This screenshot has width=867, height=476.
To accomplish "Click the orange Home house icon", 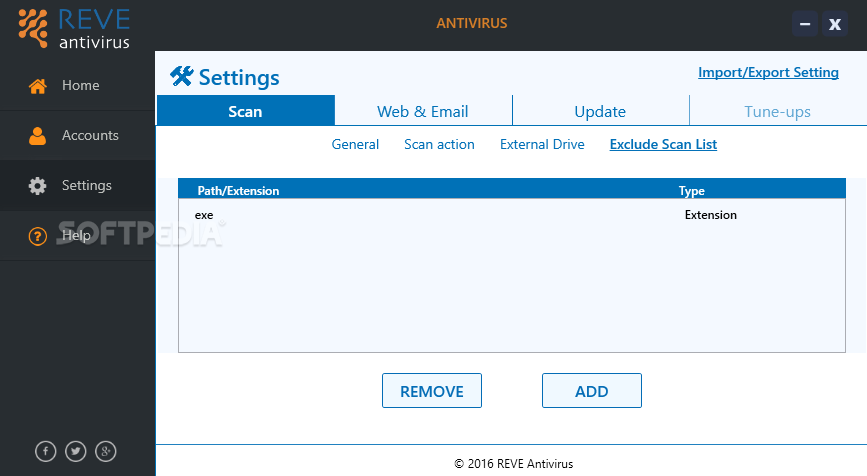I will click(38, 86).
